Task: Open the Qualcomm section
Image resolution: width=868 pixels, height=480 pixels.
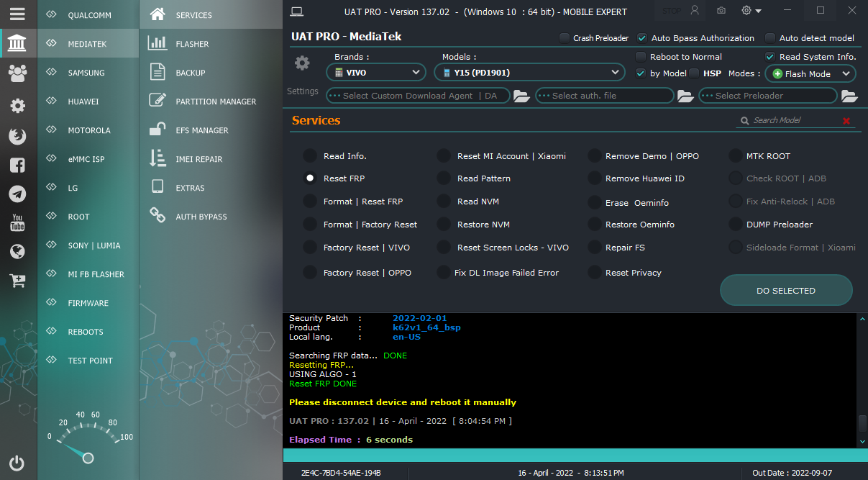Action: (x=88, y=14)
